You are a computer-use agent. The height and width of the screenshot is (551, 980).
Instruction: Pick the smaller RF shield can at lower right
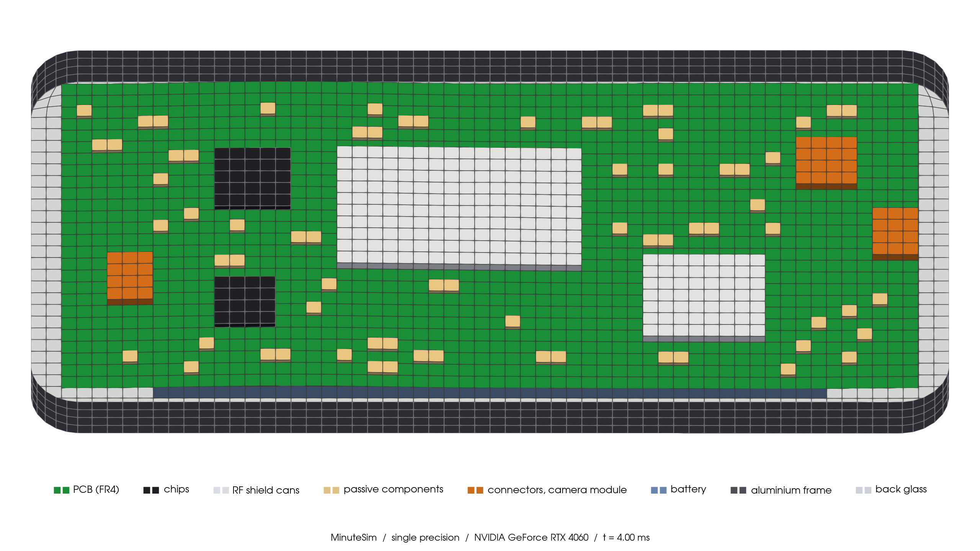click(x=704, y=298)
